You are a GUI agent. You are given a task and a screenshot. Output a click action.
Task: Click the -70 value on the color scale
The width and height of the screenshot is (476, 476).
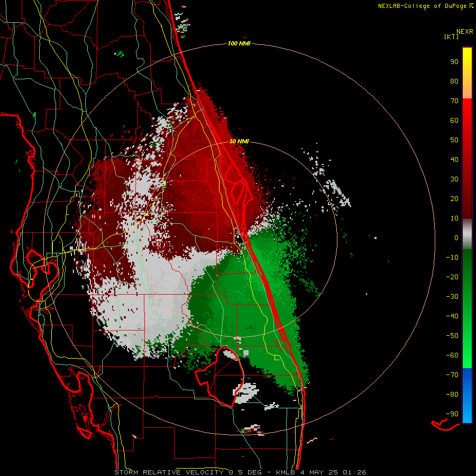tap(452, 375)
